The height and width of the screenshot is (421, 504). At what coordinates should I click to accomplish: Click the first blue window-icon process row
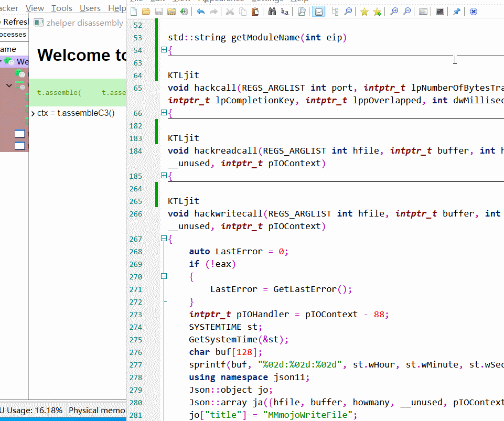19,134
